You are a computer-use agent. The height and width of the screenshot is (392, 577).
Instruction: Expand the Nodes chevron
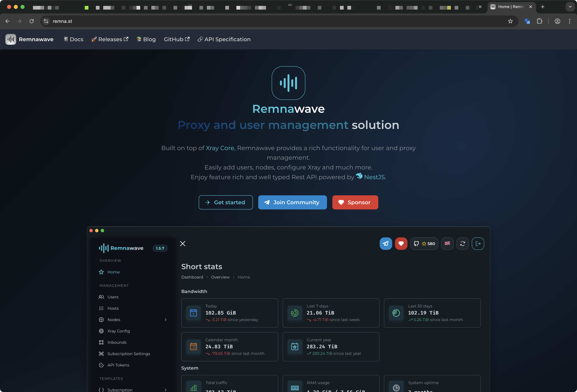pos(166,320)
